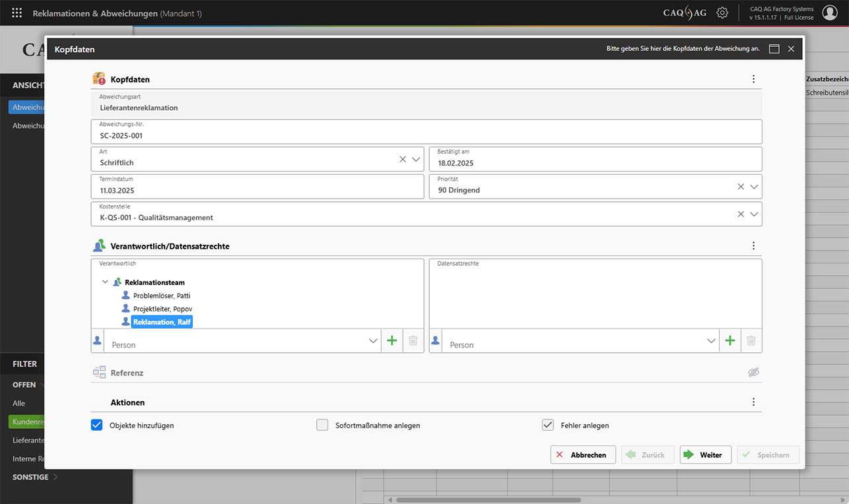Collapse the Reklamationsteam tree node
Viewport: 849px width, 504px height.
coord(106,282)
